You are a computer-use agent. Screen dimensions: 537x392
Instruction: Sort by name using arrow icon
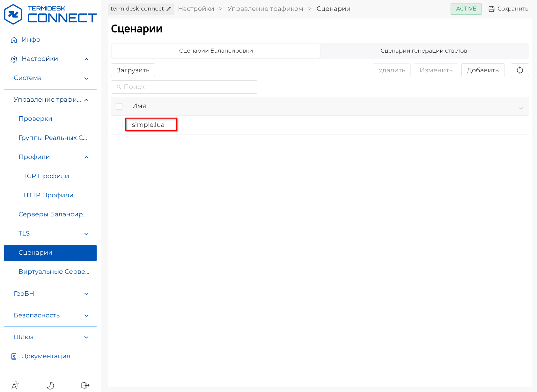521,106
